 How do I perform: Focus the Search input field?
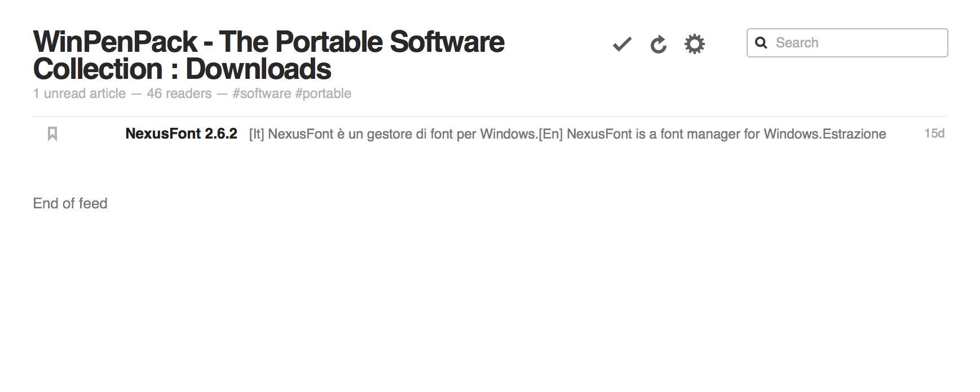pyautogui.click(x=847, y=43)
